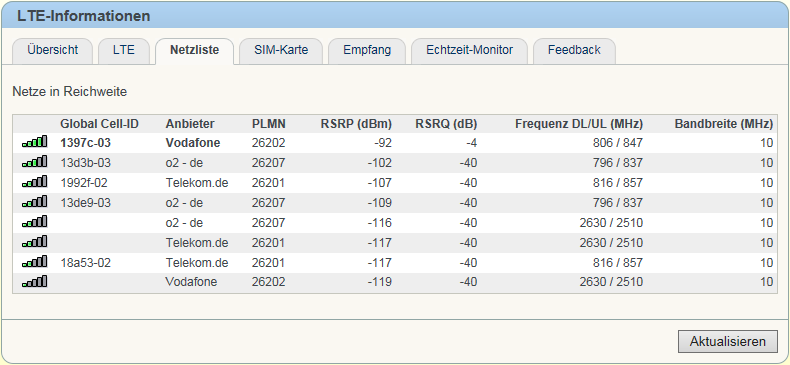Click the Global Cell-ID column header
Image resolution: width=790 pixels, height=365 pixels.
[99, 124]
